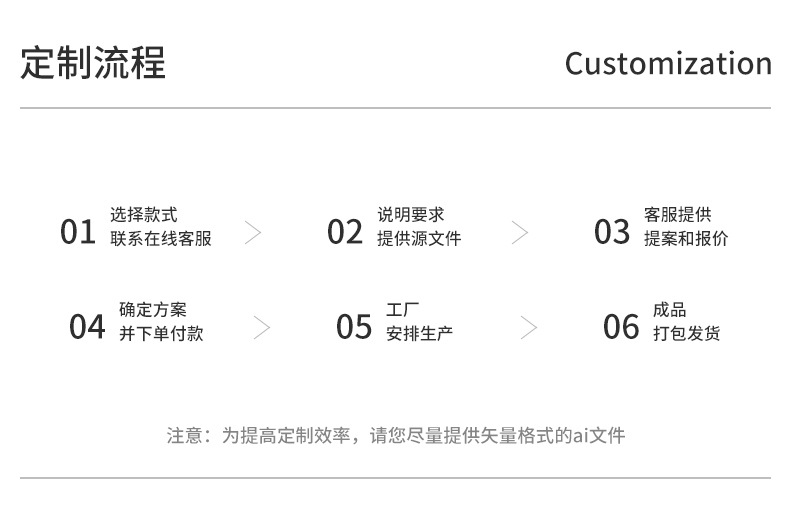
Task: Click the arrow between steps 02 and 03
Action: click(520, 232)
